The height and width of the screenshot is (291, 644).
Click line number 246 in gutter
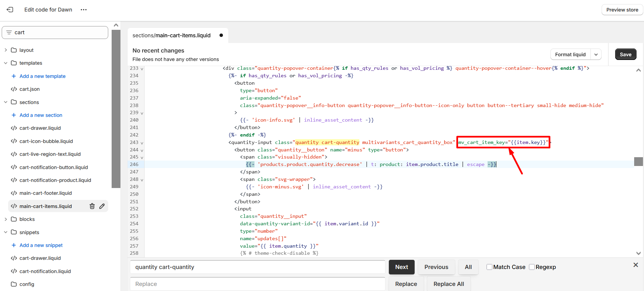pyautogui.click(x=134, y=164)
